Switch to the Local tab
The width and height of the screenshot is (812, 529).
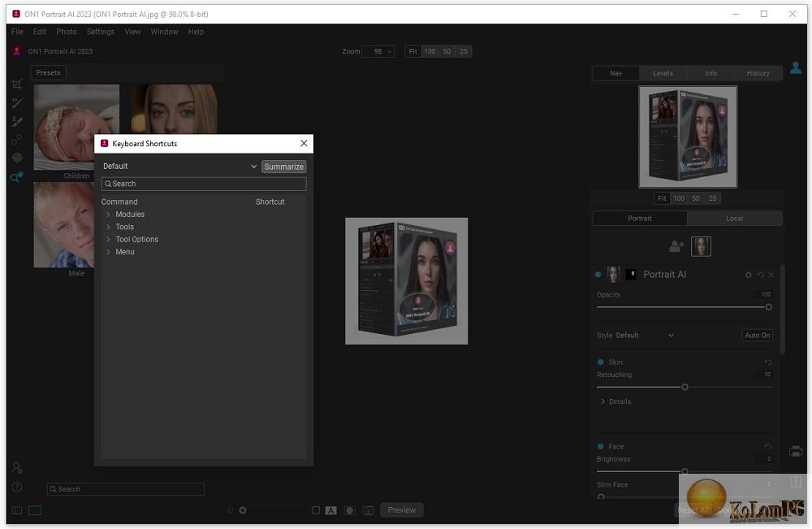click(x=734, y=218)
